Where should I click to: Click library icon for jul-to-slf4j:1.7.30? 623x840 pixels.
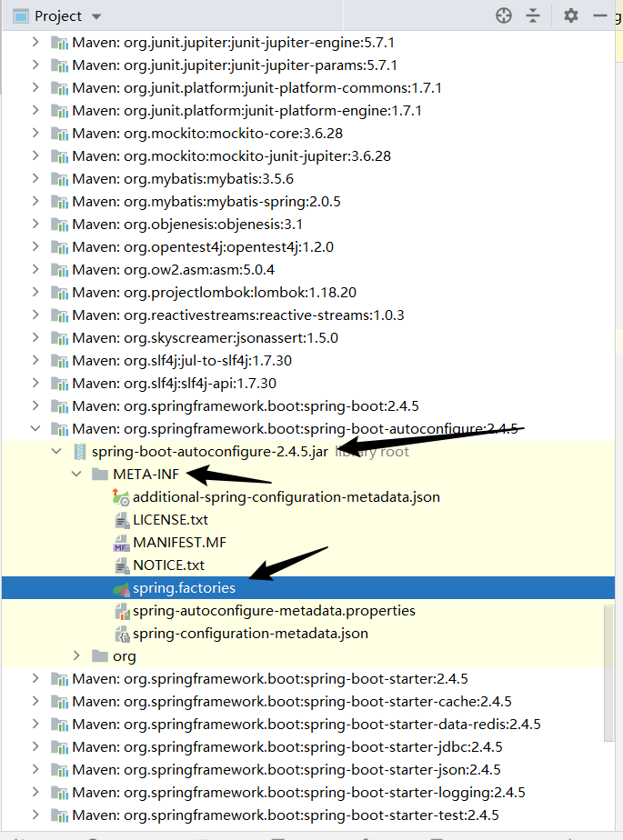[x=59, y=361]
